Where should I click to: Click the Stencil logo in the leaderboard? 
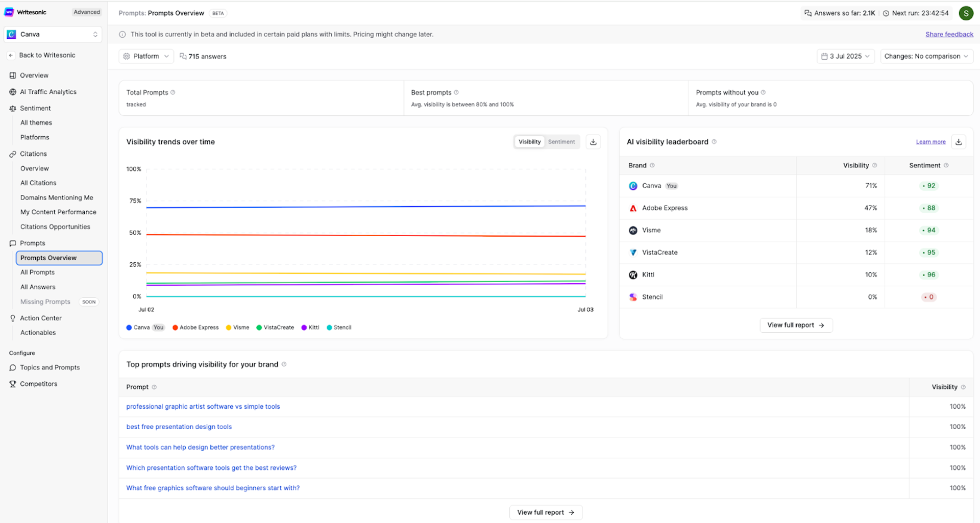[633, 297]
